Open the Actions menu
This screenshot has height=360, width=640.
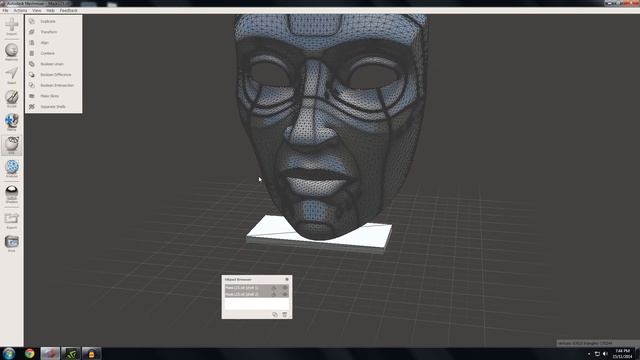click(x=20, y=10)
